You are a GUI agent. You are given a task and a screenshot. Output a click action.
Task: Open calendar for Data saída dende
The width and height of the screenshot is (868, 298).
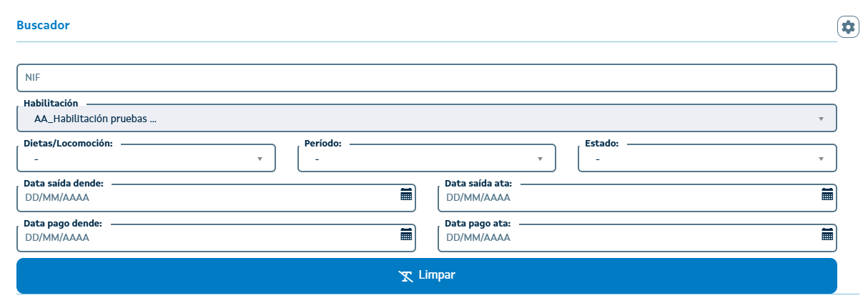[x=406, y=194]
